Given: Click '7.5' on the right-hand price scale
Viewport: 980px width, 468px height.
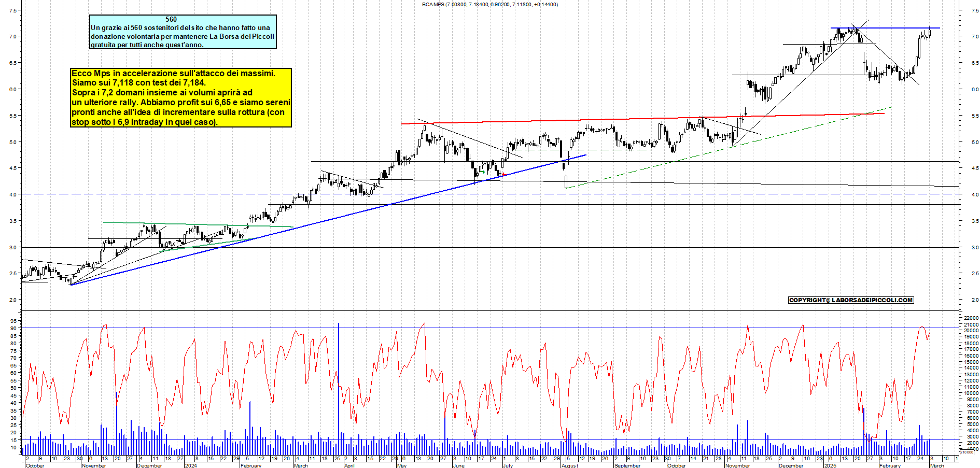Looking at the screenshot, I should pos(975,10).
